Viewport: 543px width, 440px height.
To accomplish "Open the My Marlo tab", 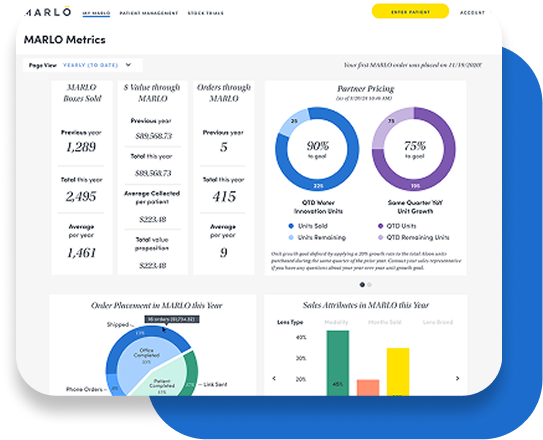I will pos(96,13).
